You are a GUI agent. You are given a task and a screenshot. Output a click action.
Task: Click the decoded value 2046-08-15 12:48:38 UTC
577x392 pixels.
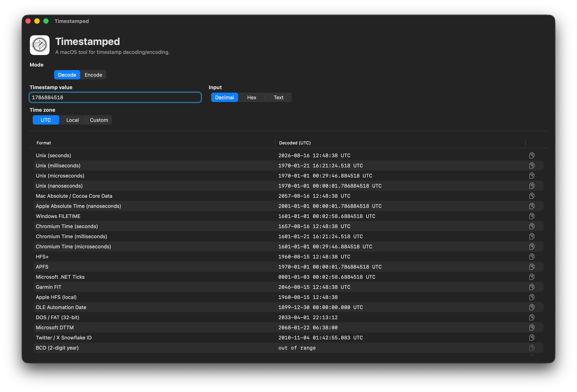(x=314, y=287)
